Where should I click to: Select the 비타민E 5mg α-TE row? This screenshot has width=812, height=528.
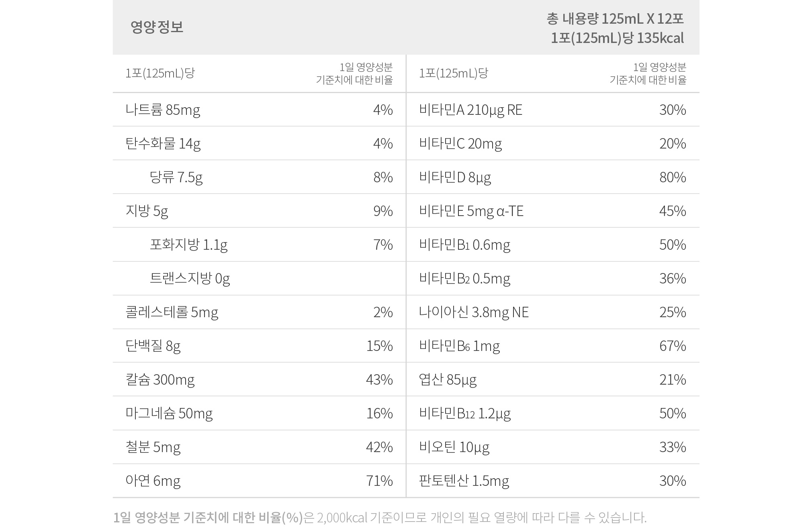[553, 211]
